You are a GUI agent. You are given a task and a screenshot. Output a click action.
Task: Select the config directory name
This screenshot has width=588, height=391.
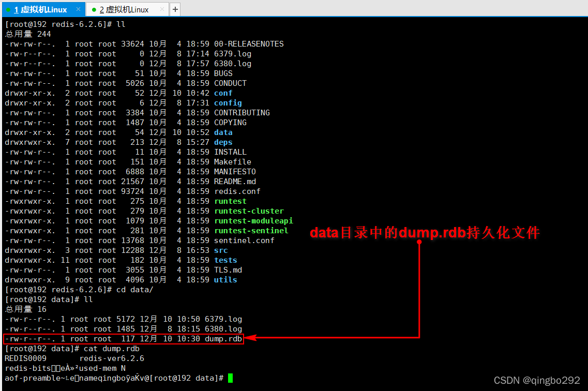[x=228, y=103]
